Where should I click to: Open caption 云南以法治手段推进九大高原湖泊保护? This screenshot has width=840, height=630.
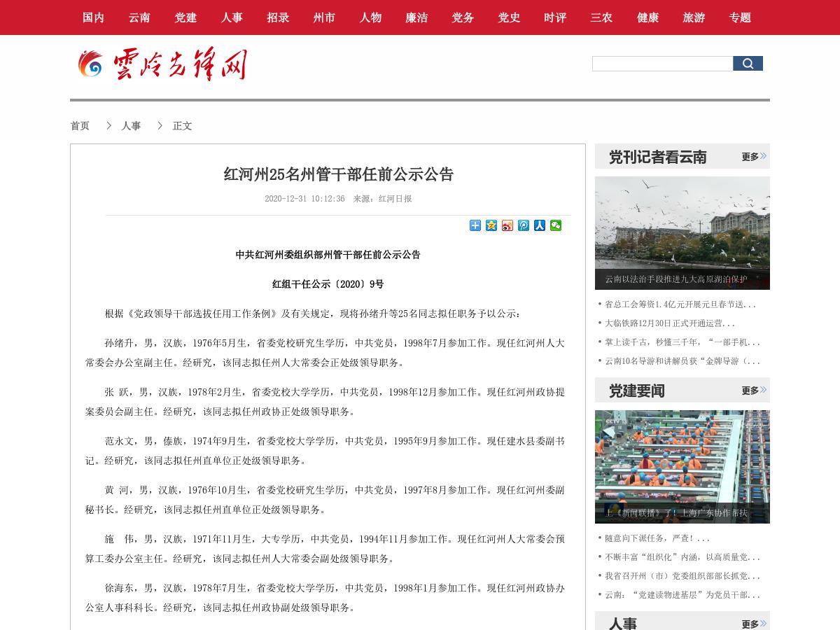(676, 279)
